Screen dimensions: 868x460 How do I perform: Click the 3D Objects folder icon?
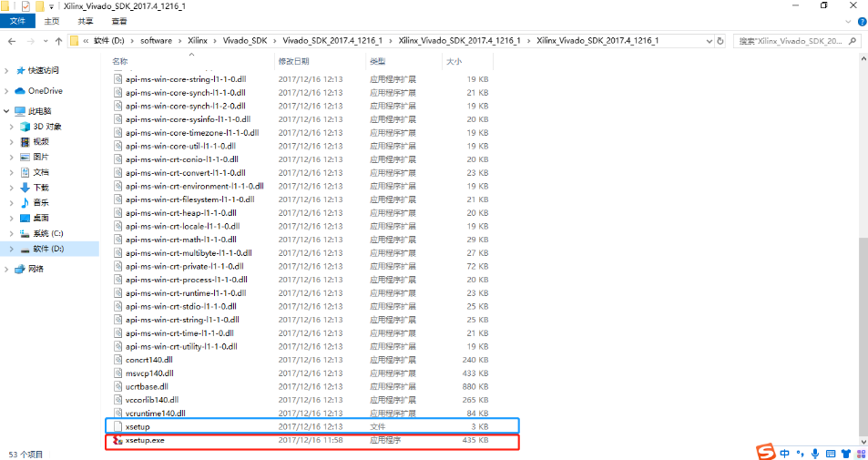coord(25,127)
